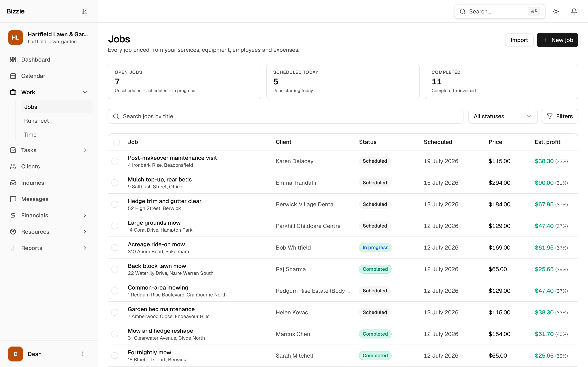Focus the Search jobs by title field
Screen dimensions: 588x367
(x=285, y=116)
